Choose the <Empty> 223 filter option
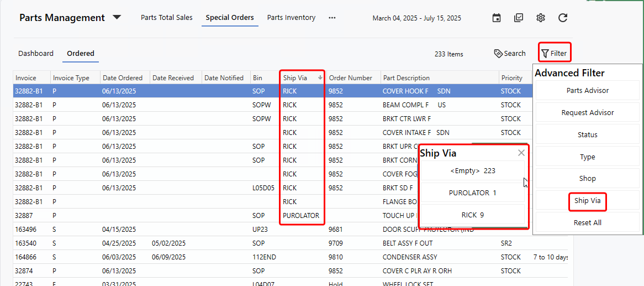644x286 pixels. (x=472, y=171)
